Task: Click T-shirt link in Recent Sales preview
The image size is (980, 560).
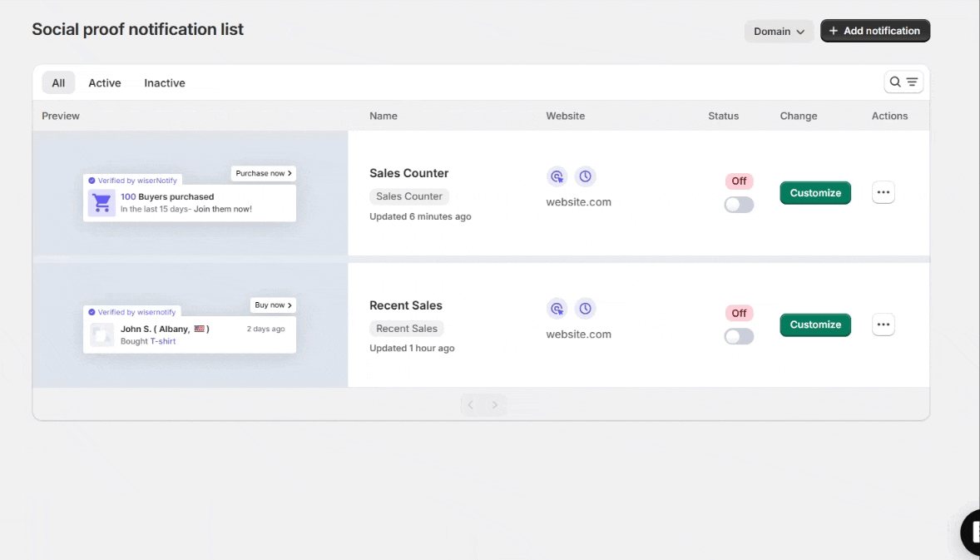Action: pyautogui.click(x=162, y=341)
